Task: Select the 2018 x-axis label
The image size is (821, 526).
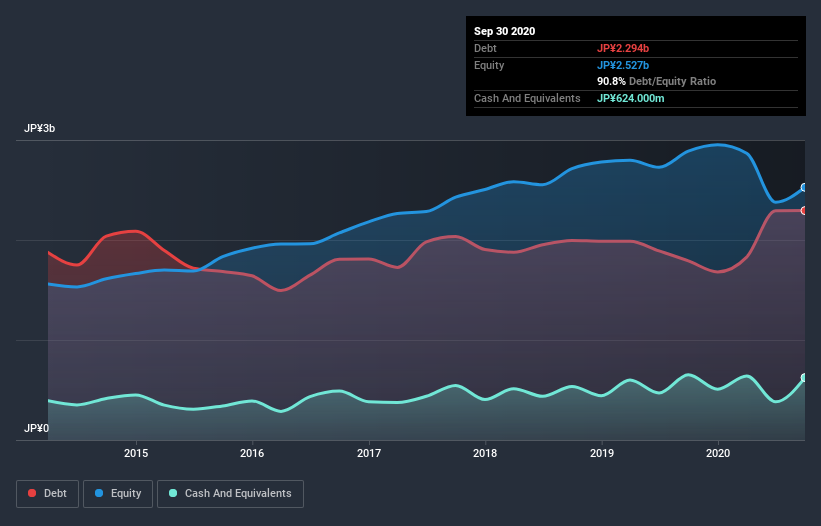Action: tap(485, 453)
